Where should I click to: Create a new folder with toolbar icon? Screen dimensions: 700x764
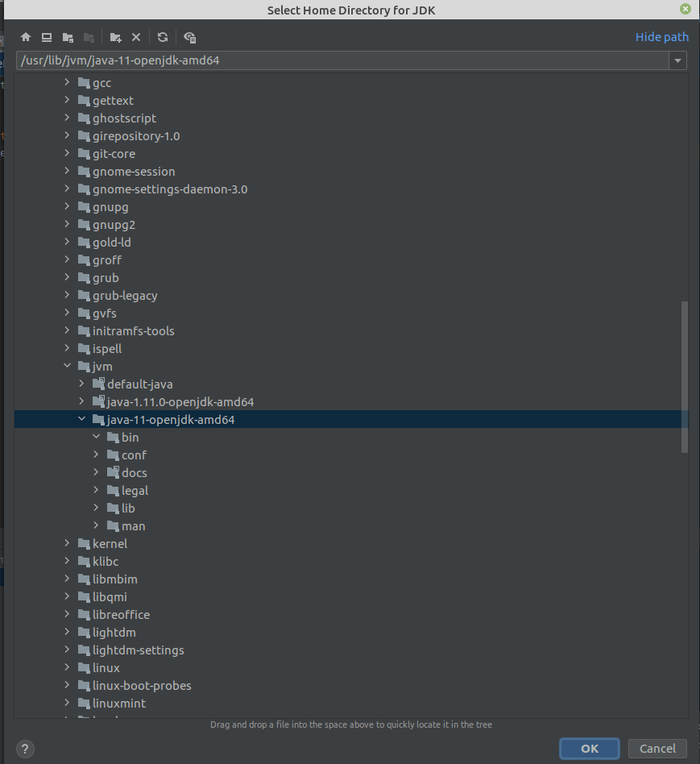pyautogui.click(x=116, y=37)
